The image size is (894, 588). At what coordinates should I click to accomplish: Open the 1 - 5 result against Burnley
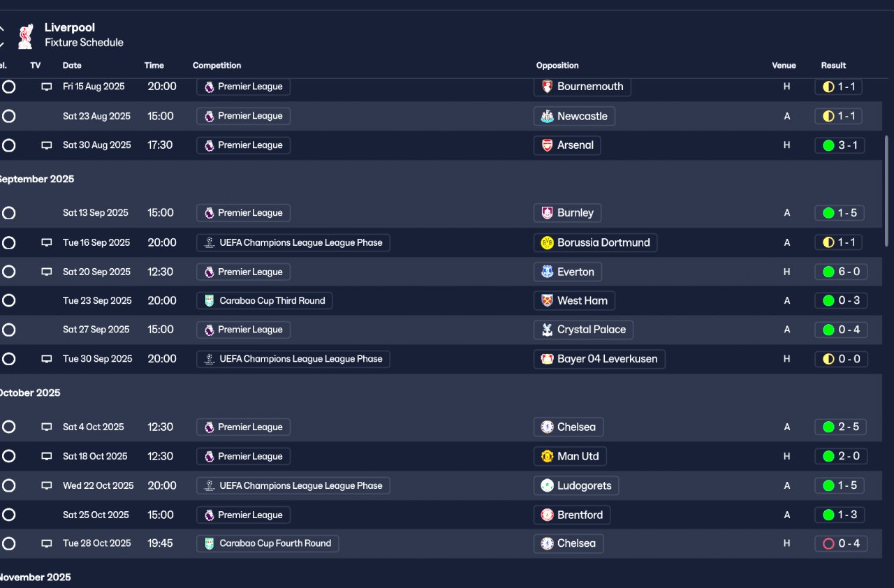[841, 213]
